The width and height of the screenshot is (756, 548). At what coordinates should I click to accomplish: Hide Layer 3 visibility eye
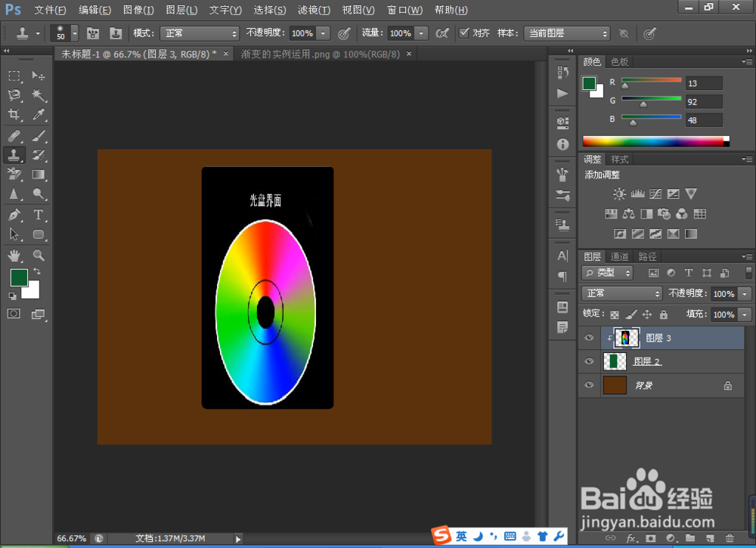pos(589,338)
